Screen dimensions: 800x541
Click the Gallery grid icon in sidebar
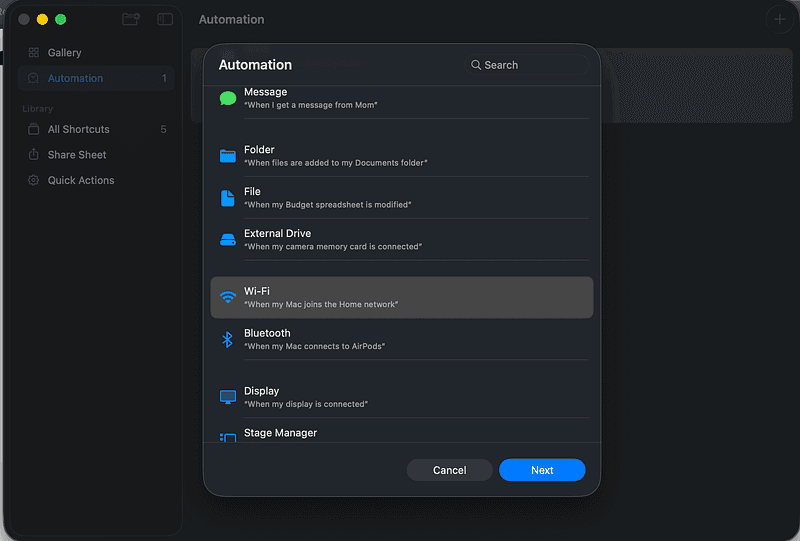[34, 53]
